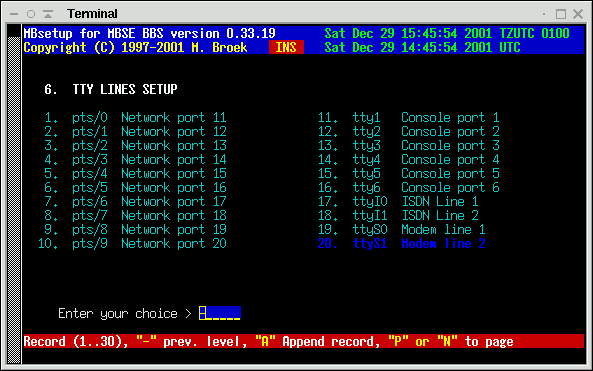Select record 3 pts/2 Network port 13
Viewport: 593px width, 371px height.
click(136, 146)
